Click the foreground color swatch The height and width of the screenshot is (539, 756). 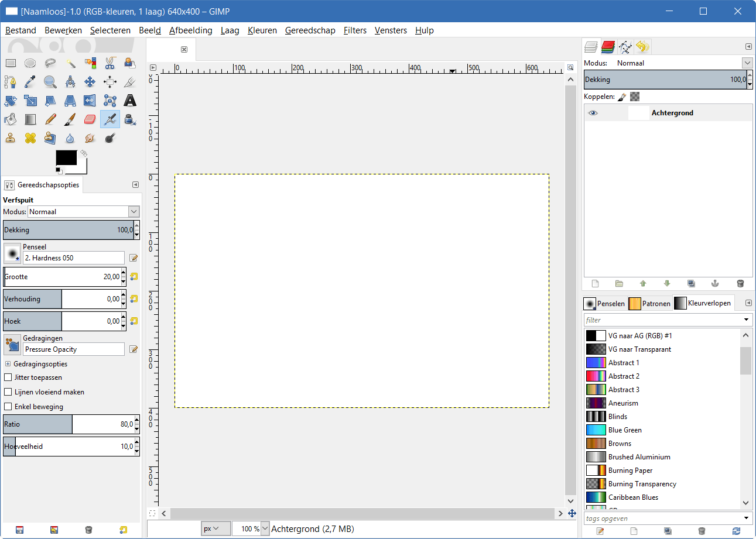66,157
